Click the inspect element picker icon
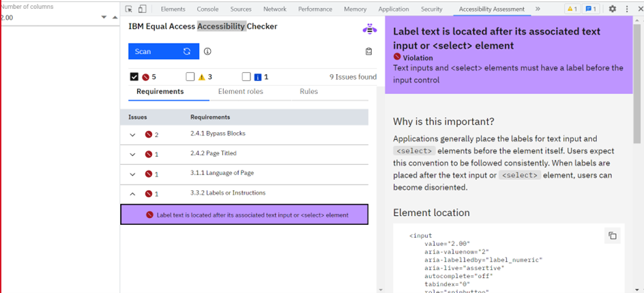Viewport: 644px width, 293px height. (x=129, y=9)
